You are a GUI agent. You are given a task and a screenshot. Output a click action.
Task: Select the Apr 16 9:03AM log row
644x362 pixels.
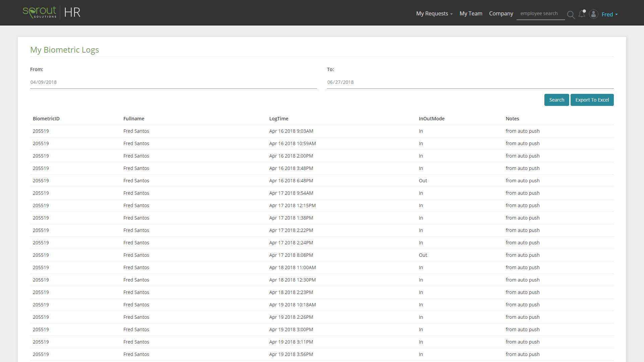click(291, 131)
